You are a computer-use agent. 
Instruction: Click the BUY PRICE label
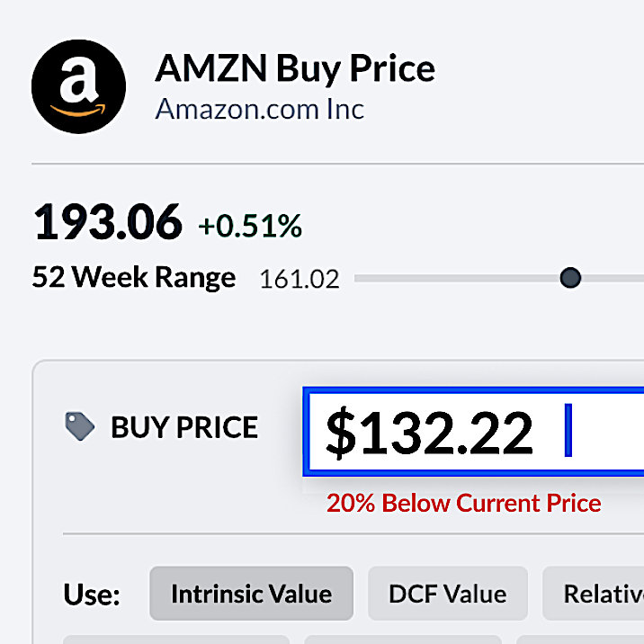tap(184, 427)
